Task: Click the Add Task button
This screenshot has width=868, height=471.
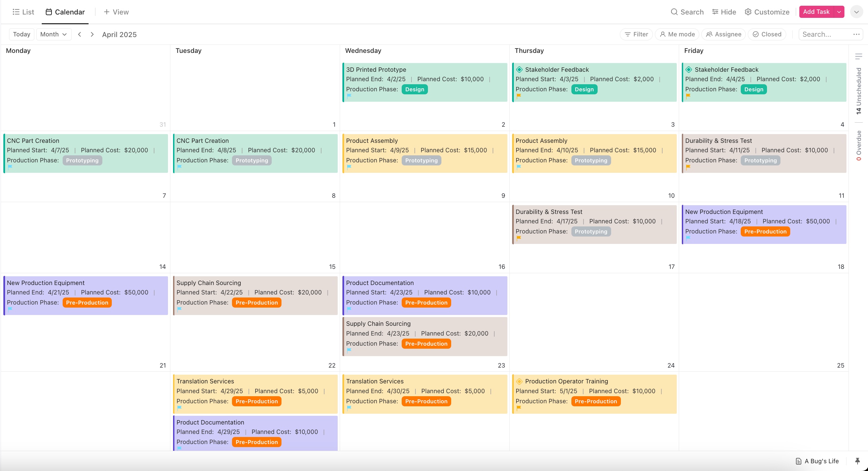Action: [x=816, y=12]
